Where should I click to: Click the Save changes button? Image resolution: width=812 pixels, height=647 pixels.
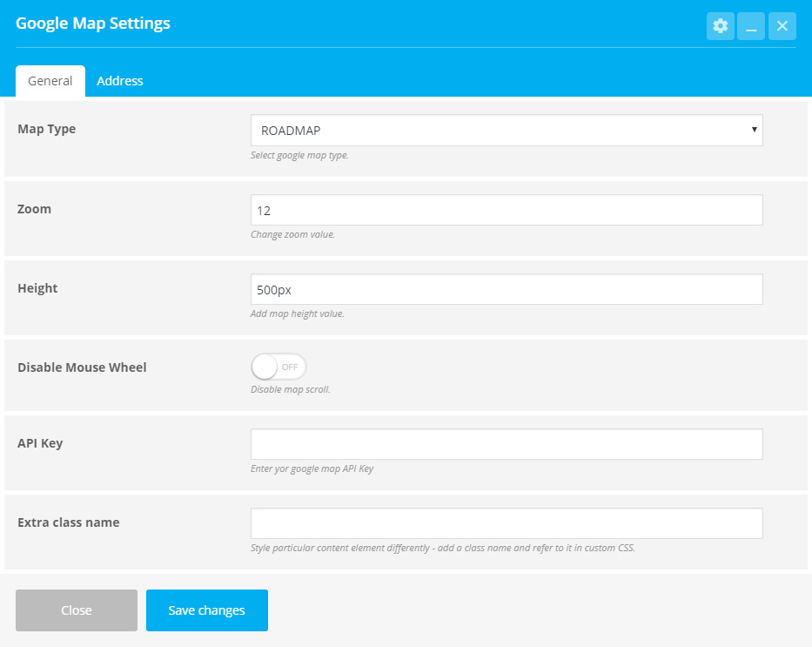coord(206,610)
